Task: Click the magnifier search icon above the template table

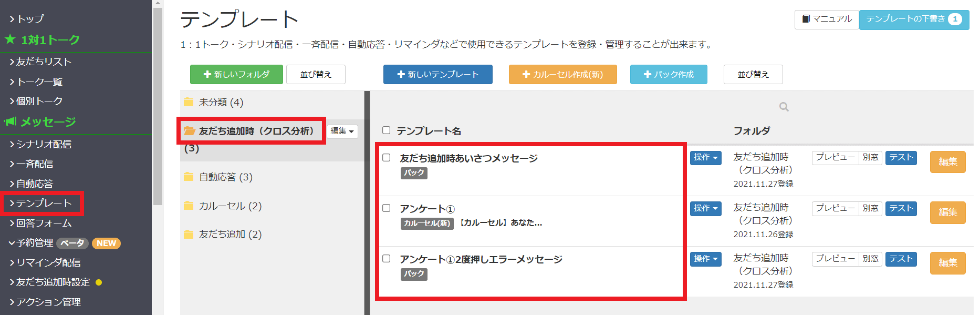Action: pos(784,107)
